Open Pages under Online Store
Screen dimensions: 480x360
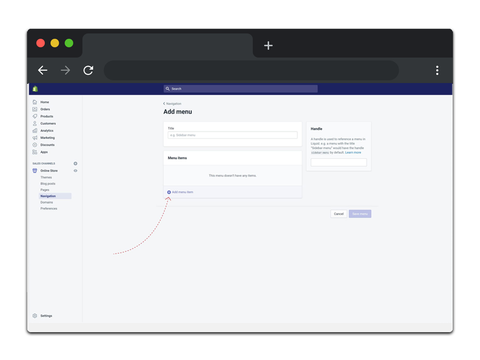tap(45, 190)
